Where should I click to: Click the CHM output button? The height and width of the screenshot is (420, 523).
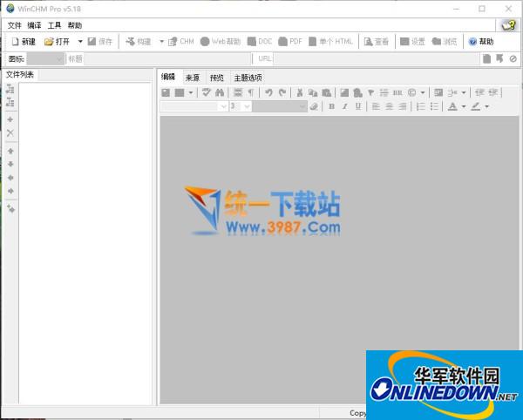coord(181,42)
